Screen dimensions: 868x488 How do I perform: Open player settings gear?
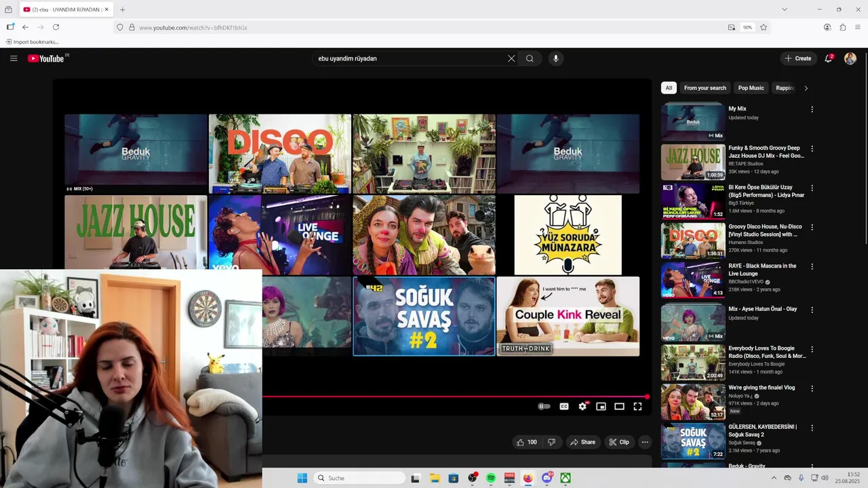pyautogui.click(x=583, y=406)
